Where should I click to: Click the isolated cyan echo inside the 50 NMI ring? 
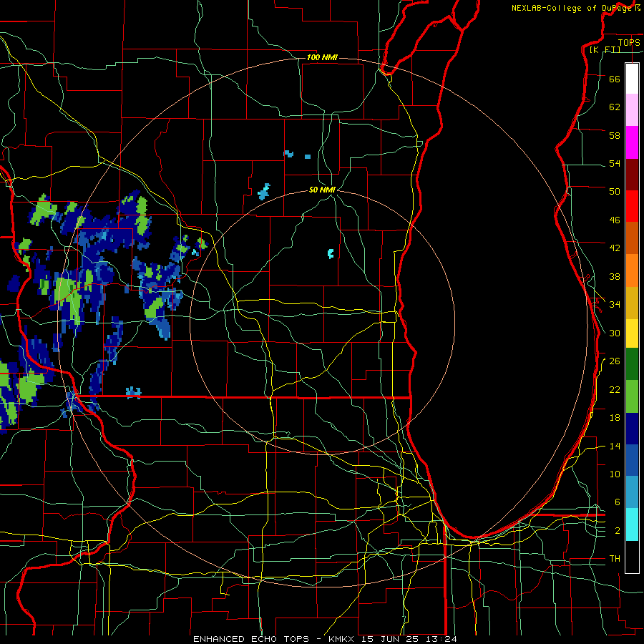(x=331, y=253)
